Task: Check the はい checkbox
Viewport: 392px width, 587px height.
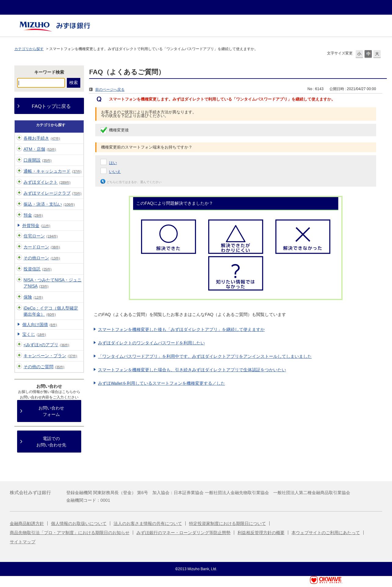Action: tap(103, 162)
